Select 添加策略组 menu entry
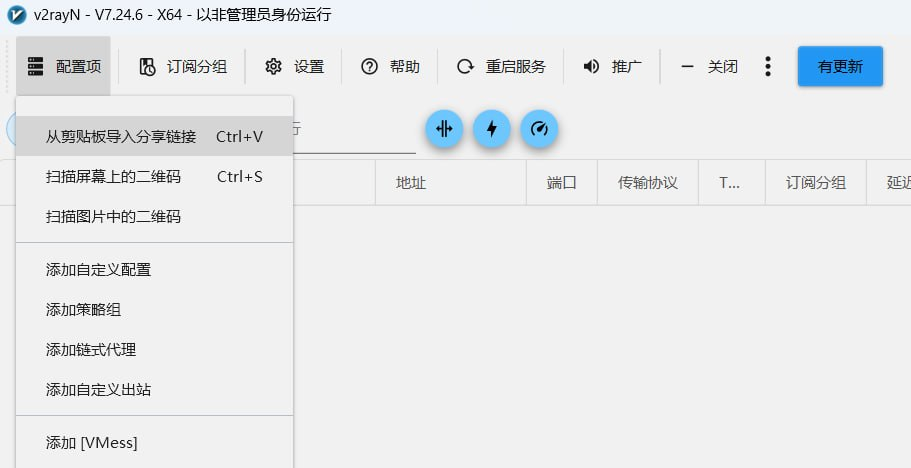The height and width of the screenshot is (468, 911). (155, 309)
